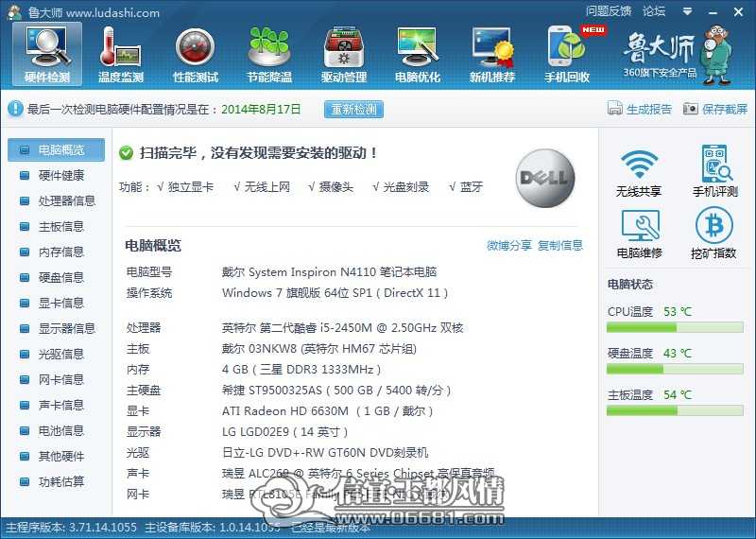Launch 电脑维修 computer repair

coord(640,234)
